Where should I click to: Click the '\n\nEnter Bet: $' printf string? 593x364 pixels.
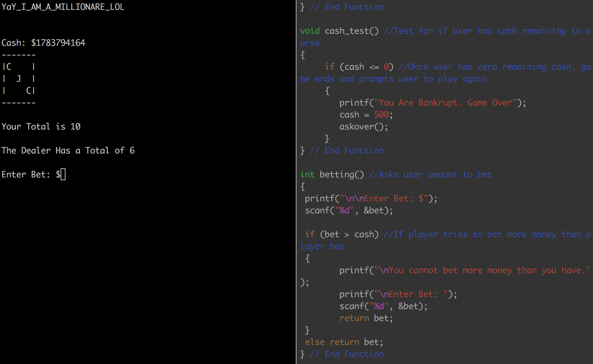[384, 199]
